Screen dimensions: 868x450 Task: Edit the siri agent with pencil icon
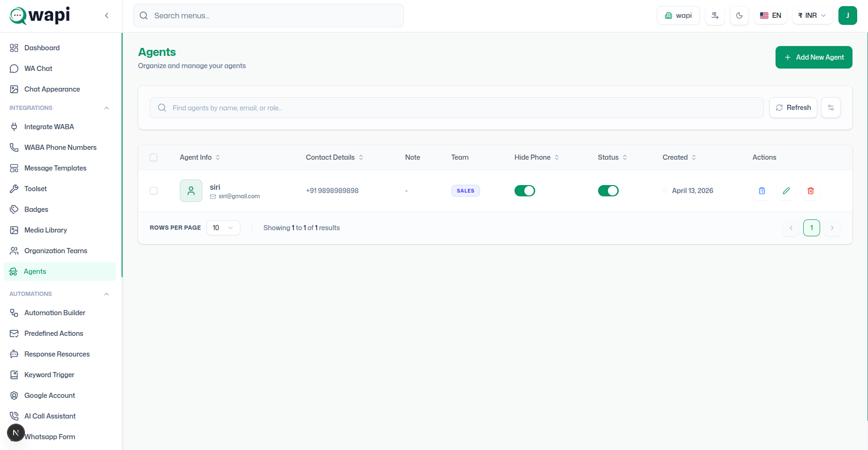(786, 191)
